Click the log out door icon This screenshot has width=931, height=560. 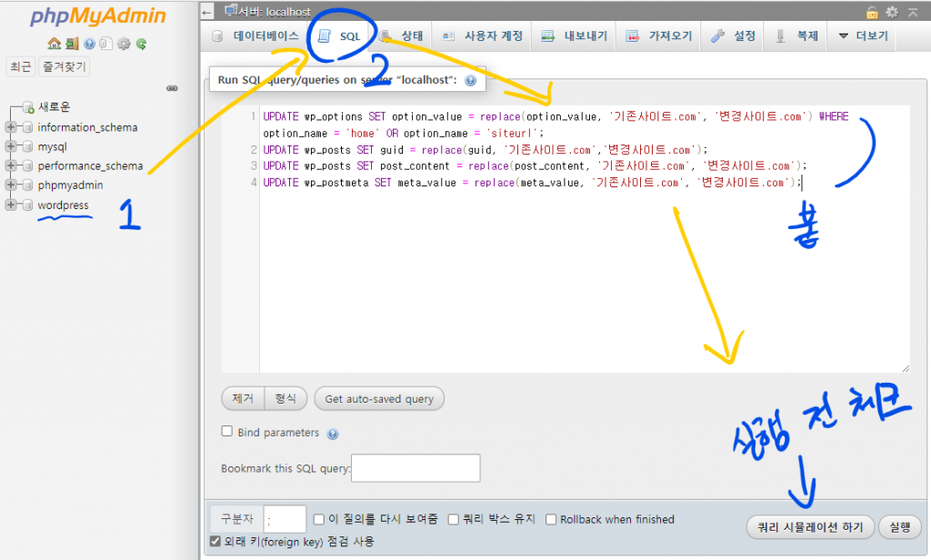click(73, 44)
